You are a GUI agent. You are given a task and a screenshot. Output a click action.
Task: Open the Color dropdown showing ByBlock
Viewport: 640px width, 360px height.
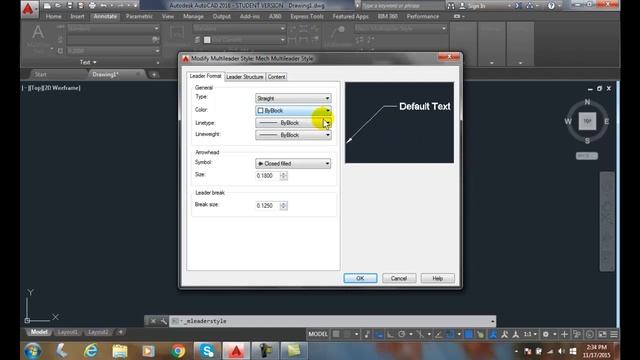(293, 111)
